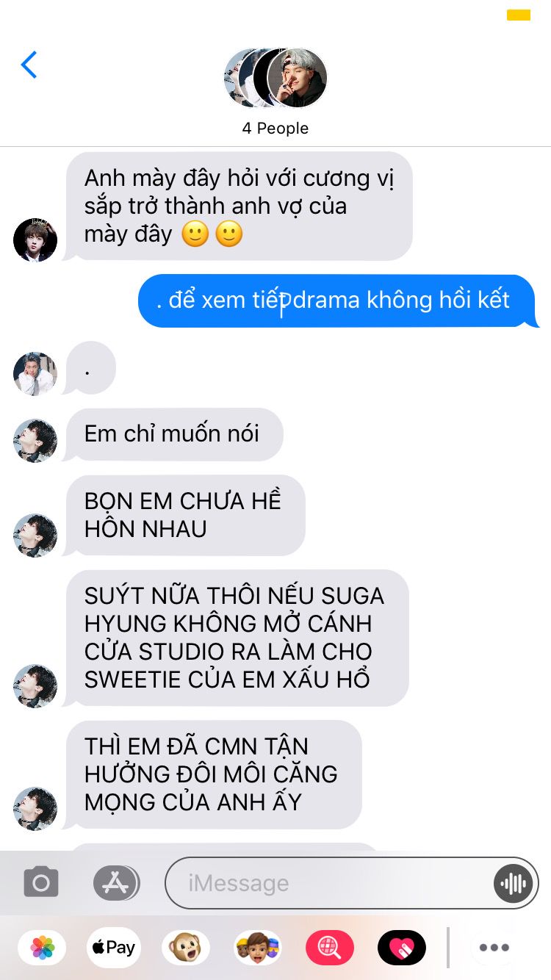Open Digital Touch heart app
Screen dimensions: 551x980
coord(402,948)
